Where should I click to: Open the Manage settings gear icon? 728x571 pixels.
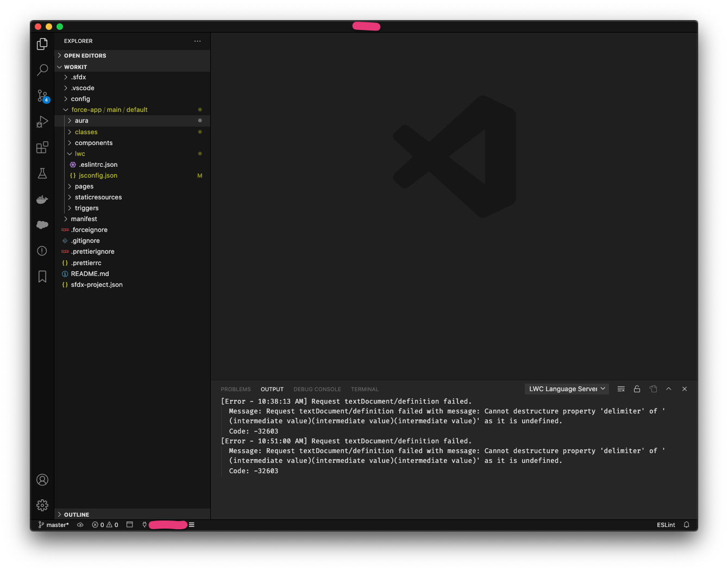coord(42,505)
